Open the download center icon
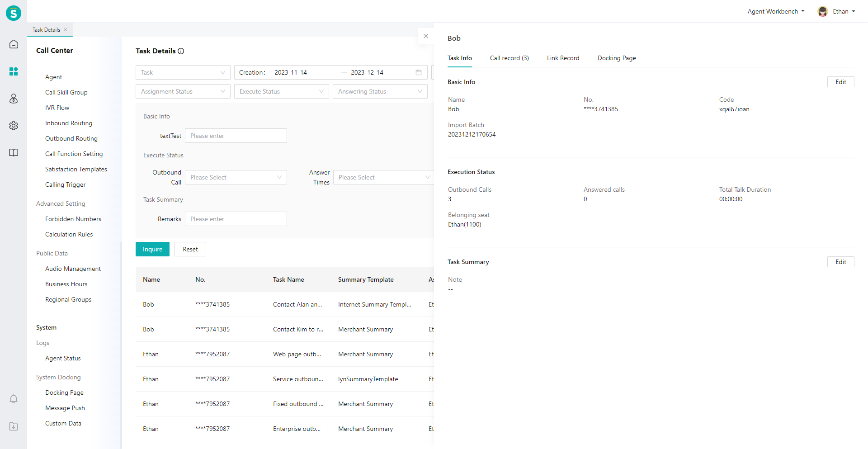This screenshot has height=449, width=868. [14, 426]
